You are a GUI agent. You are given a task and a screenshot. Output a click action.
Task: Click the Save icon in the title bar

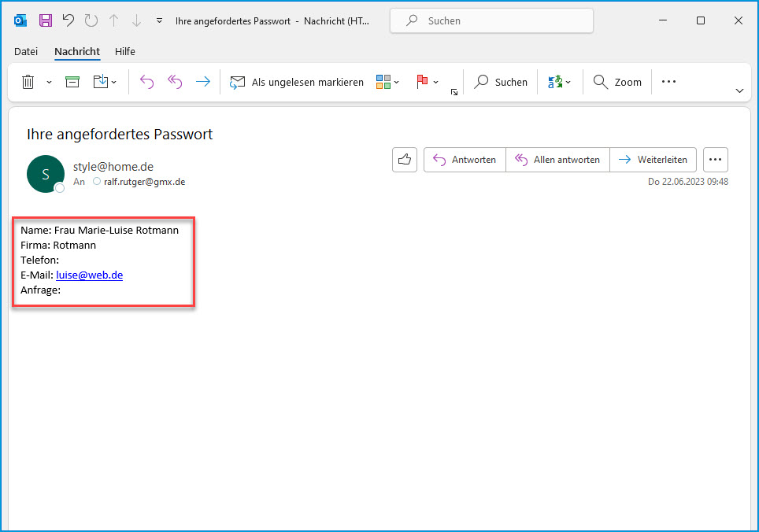pos(46,20)
